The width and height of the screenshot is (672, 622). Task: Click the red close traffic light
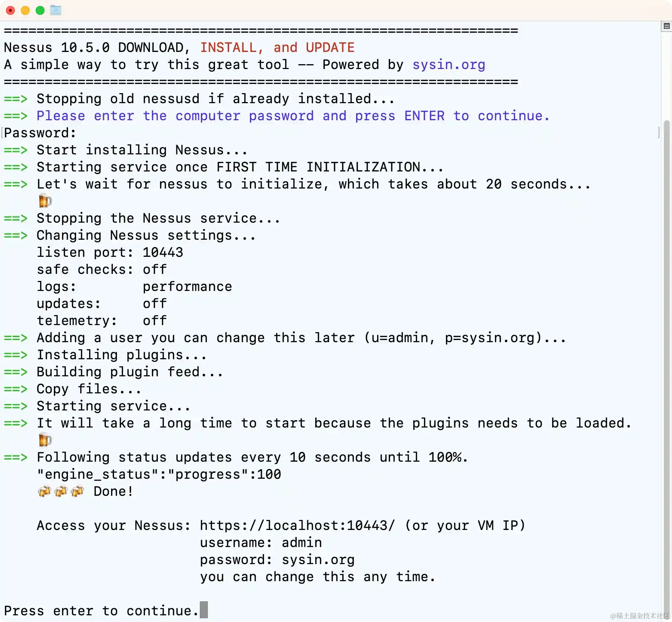point(10,10)
